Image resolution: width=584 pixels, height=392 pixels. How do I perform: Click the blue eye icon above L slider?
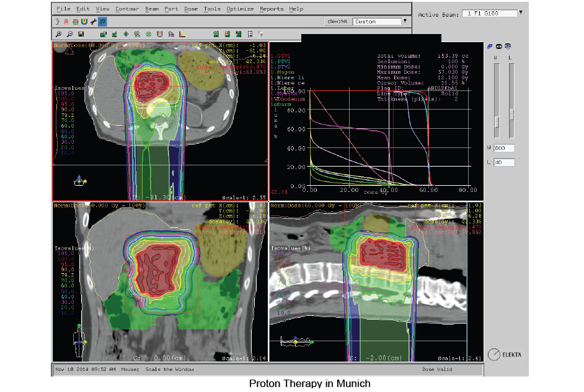point(508,46)
